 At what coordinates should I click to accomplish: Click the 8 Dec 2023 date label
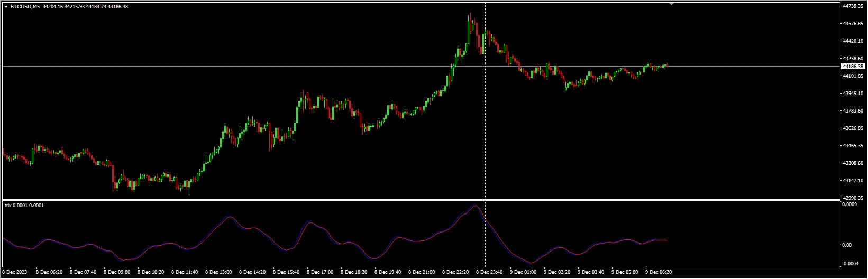coord(16,272)
